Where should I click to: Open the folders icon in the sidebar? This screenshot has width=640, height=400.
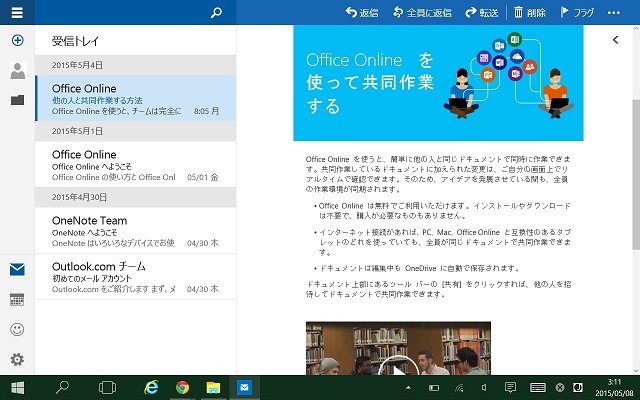click(x=17, y=100)
